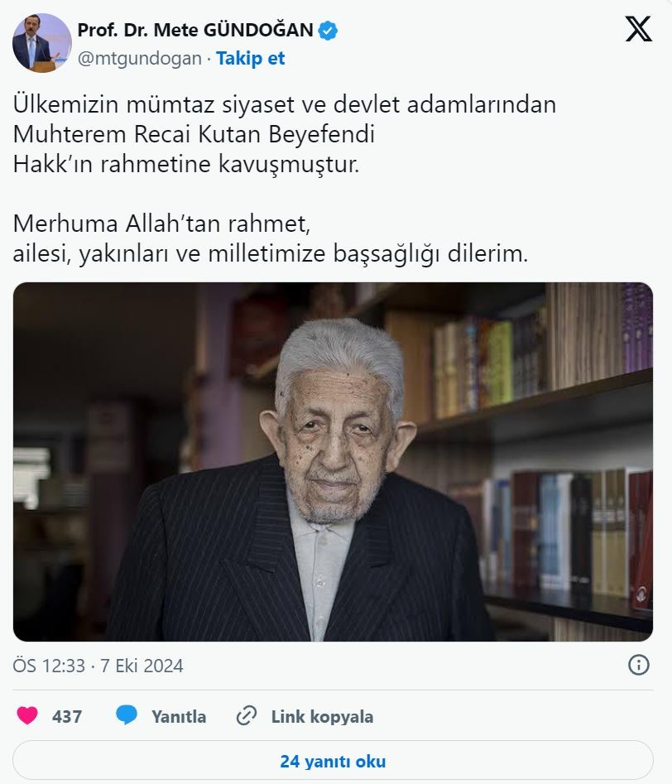The width and height of the screenshot is (672, 784).
Task: Click the Merhuma Allah'tan rahmet paragraph
Action: 271,238
